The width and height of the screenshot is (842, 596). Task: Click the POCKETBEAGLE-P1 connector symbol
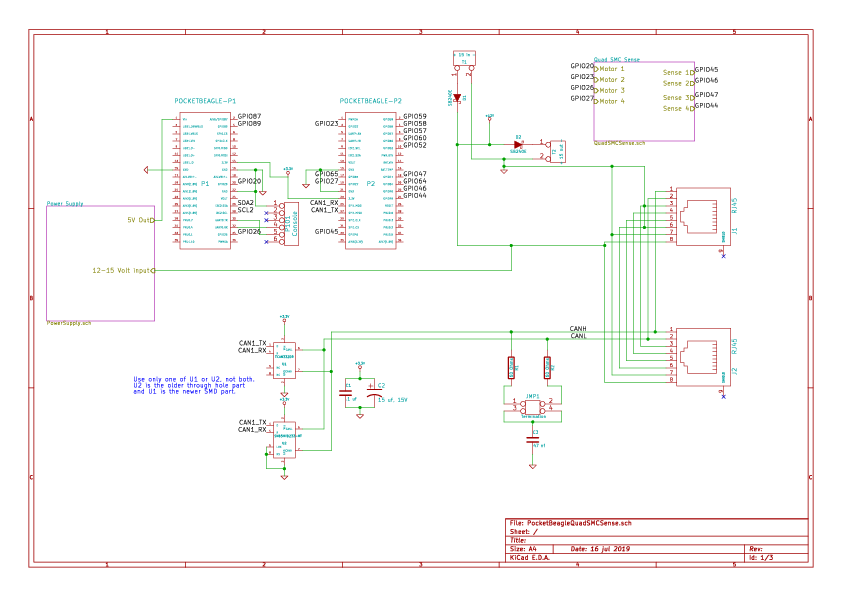(205, 180)
